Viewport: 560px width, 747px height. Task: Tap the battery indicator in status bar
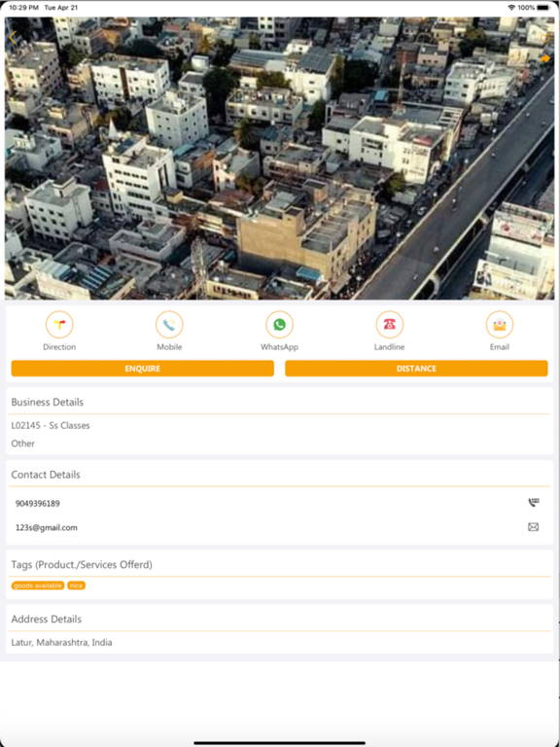coord(543,8)
